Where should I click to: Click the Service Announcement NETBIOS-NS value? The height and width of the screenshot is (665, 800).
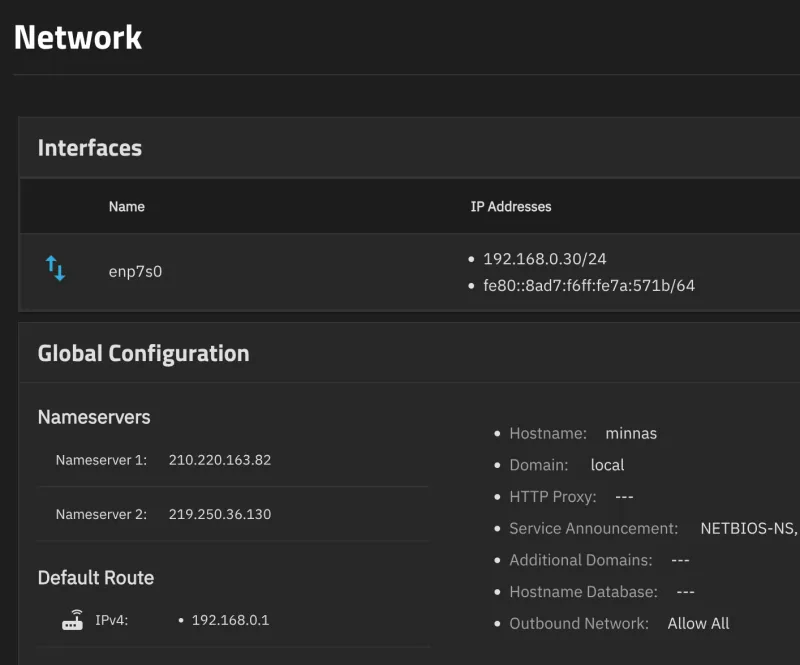coord(748,528)
